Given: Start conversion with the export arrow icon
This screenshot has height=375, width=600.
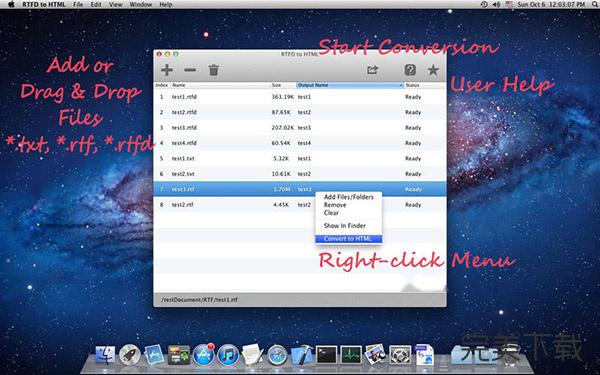Looking at the screenshot, I should [x=372, y=70].
